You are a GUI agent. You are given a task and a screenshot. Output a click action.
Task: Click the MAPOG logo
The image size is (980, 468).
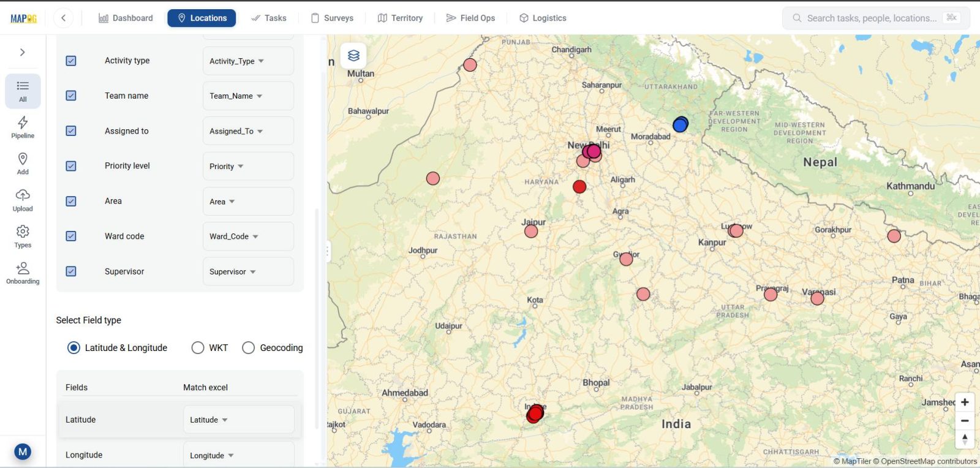coord(23,18)
